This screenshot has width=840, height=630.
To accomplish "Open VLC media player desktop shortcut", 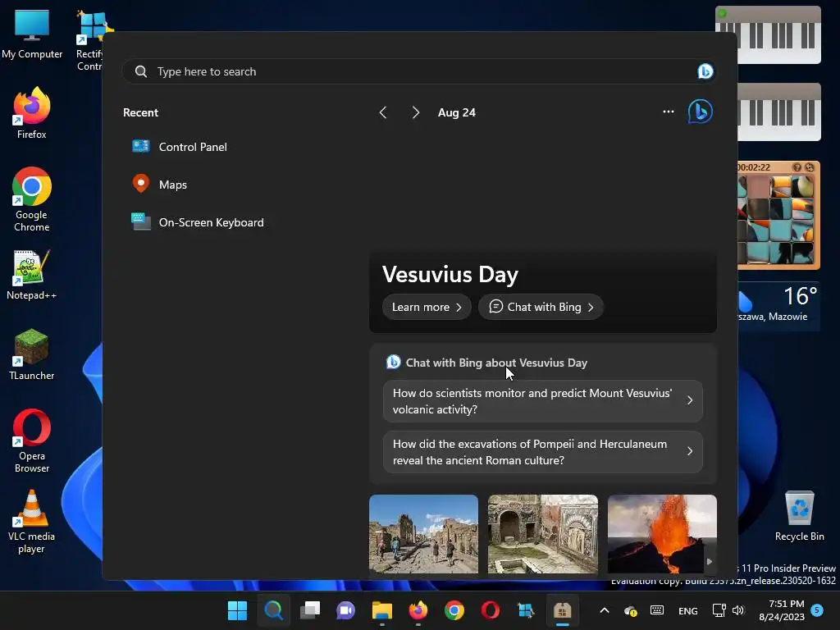I will tap(32, 521).
